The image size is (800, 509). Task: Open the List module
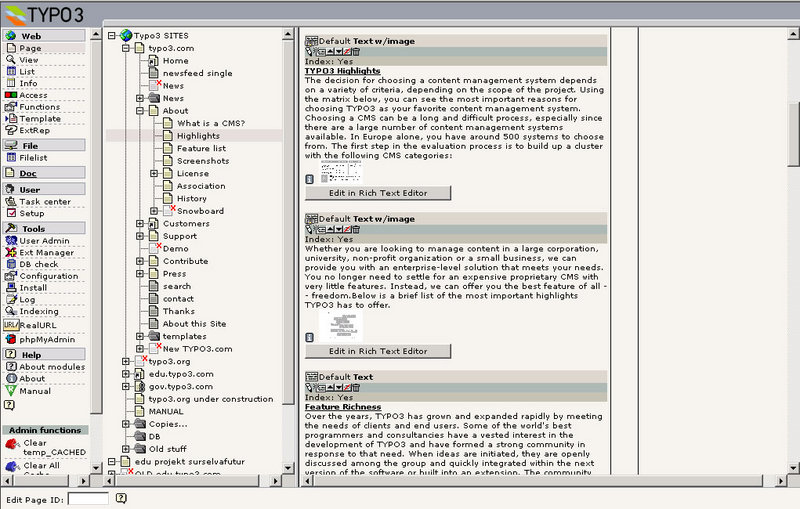[x=27, y=71]
